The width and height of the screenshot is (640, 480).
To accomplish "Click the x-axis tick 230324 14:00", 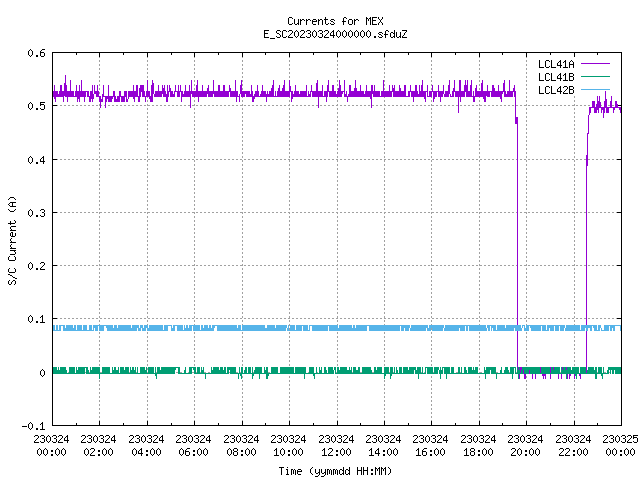I will pos(383,446).
